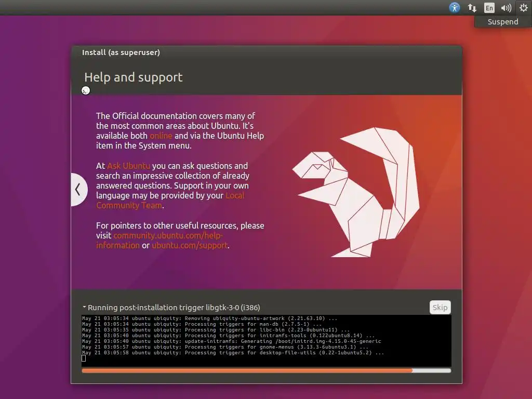Image resolution: width=532 pixels, height=399 pixels.
Task: Open community.ubuntu.com/help-information link
Action: click(x=159, y=240)
